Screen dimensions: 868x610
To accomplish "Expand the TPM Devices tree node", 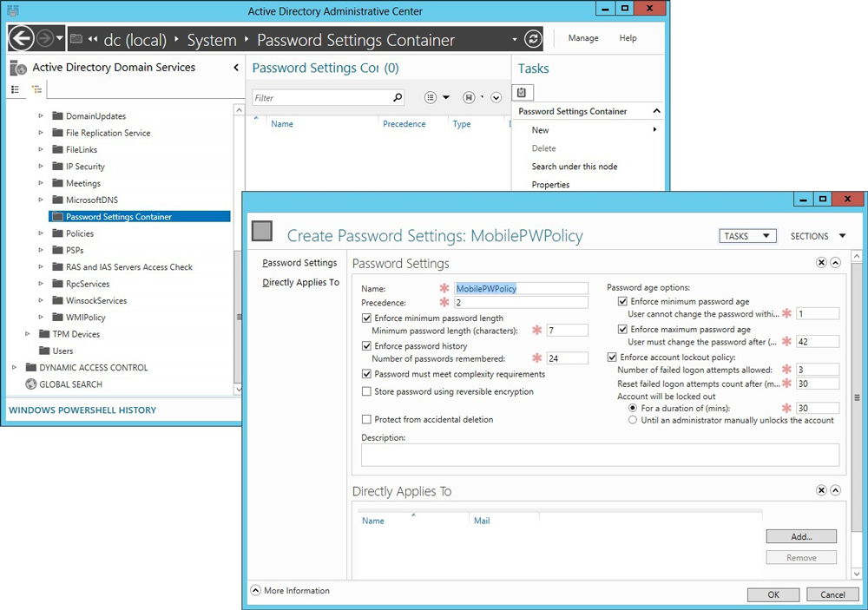I will pyautogui.click(x=27, y=334).
